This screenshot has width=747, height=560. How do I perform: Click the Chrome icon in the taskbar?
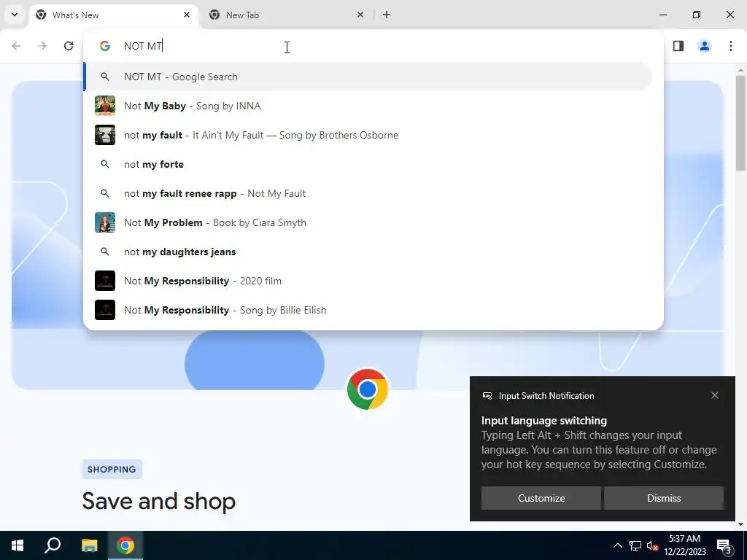125,545
